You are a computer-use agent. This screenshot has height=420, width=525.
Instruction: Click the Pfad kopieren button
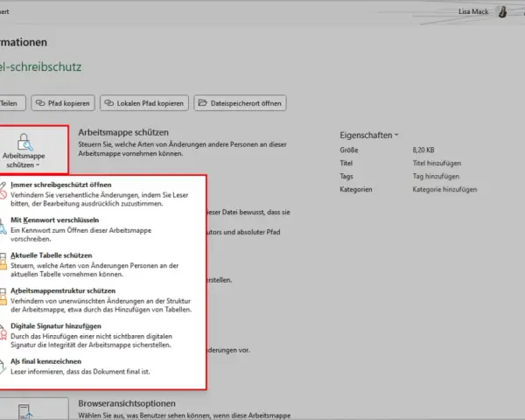(x=63, y=103)
